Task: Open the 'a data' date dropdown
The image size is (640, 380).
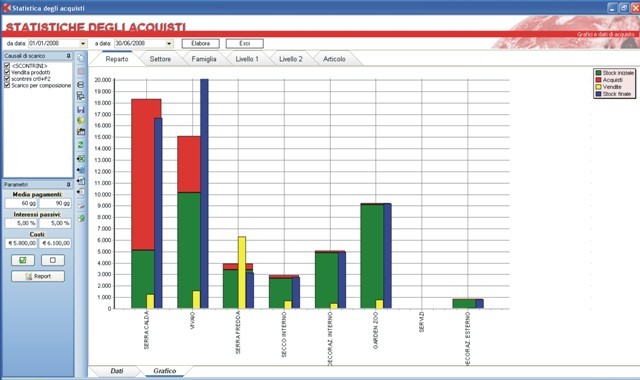Action: pos(169,43)
